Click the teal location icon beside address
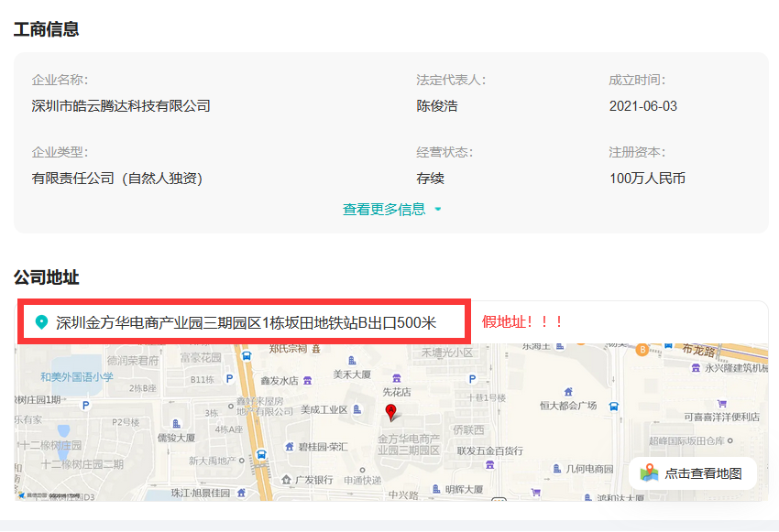This screenshot has height=532, width=779. 41,322
